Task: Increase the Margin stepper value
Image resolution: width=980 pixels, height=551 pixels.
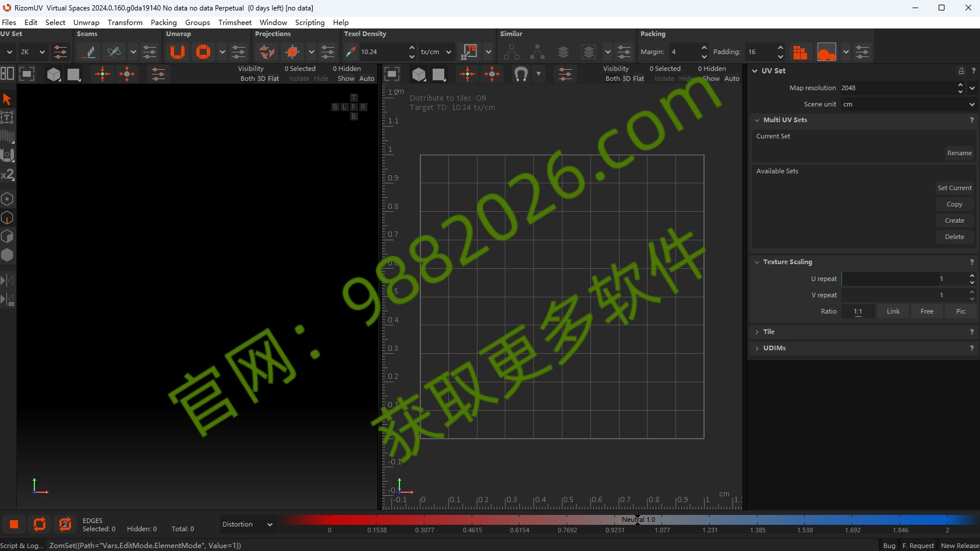Action: click(704, 48)
